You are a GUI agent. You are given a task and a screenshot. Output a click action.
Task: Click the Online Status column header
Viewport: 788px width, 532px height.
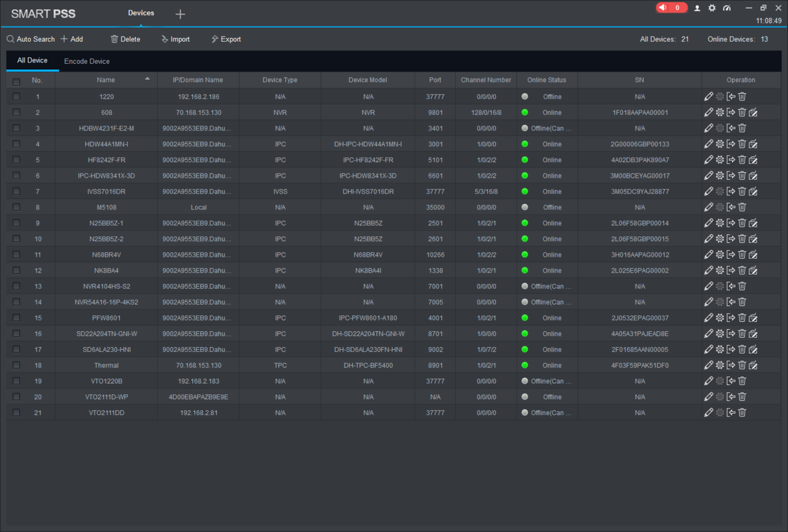coord(546,80)
